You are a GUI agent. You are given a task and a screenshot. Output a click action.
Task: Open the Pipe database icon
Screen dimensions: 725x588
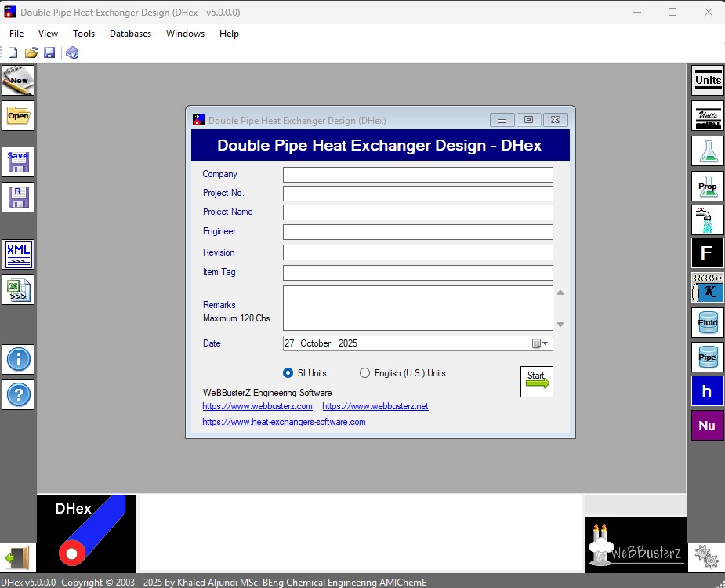click(x=707, y=357)
